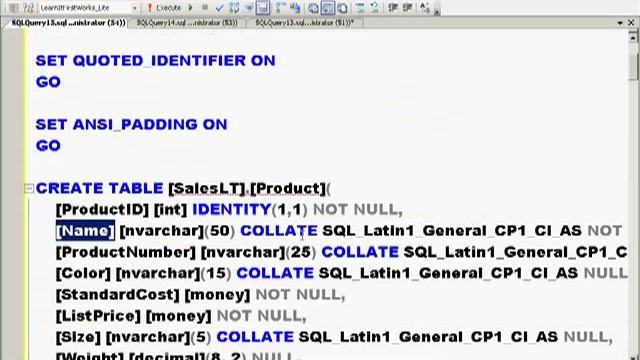640x360 pixels.
Task: Toggle Include Actual Execution Plan
Action: [281, 7]
